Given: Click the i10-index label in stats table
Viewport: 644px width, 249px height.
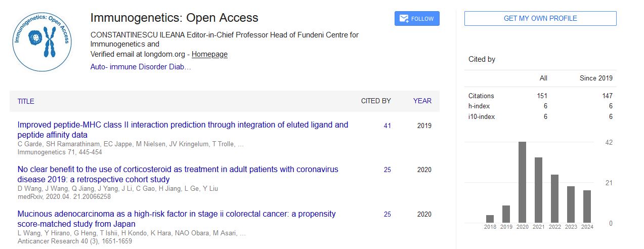Looking at the screenshot, I should [482, 117].
